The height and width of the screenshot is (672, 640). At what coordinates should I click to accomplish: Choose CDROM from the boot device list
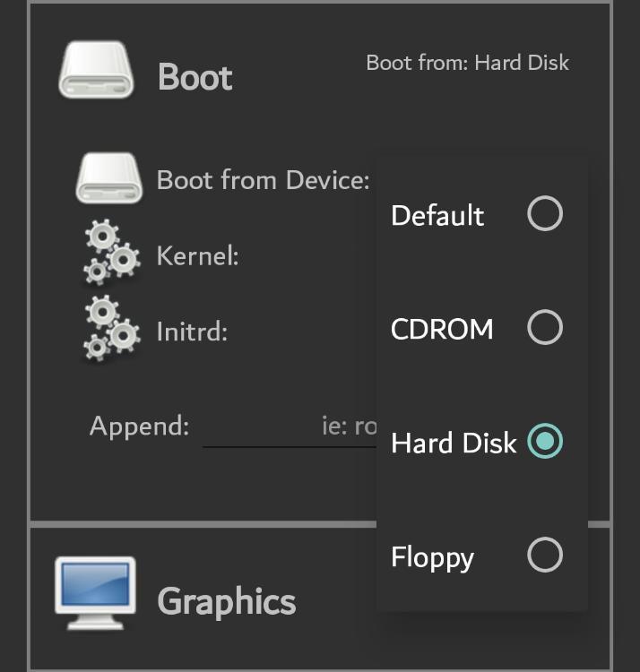(482, 328)
